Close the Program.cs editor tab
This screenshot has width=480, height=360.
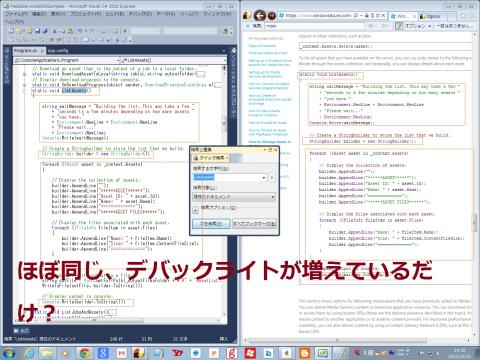coord(42,51)
